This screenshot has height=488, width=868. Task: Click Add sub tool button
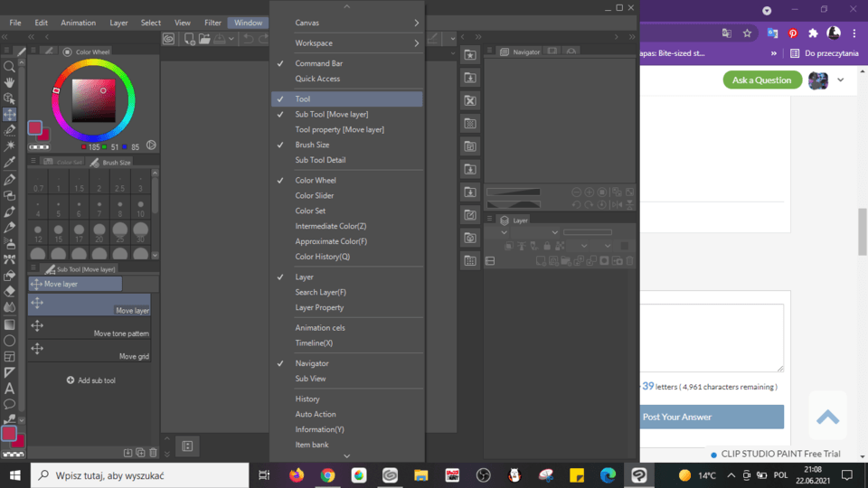(x=90, y=380)
